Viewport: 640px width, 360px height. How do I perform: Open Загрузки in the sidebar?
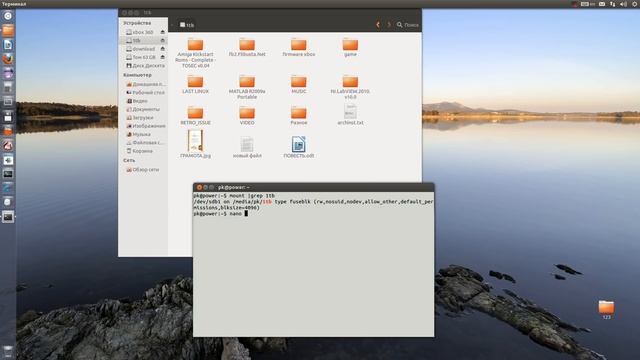[140, 118]
